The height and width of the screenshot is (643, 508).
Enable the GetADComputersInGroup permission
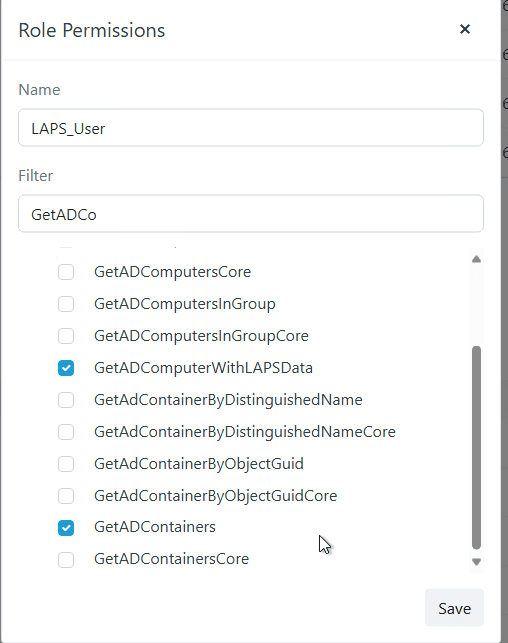click(x=66, y=304)
